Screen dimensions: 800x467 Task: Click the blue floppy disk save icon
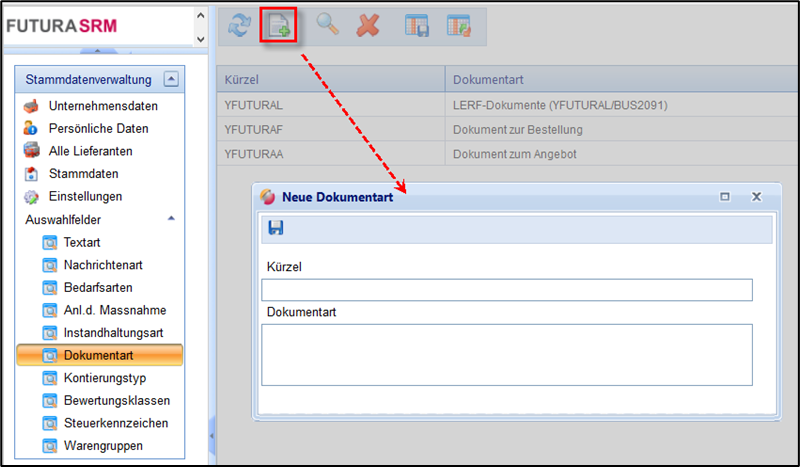(x=276, y=228)
